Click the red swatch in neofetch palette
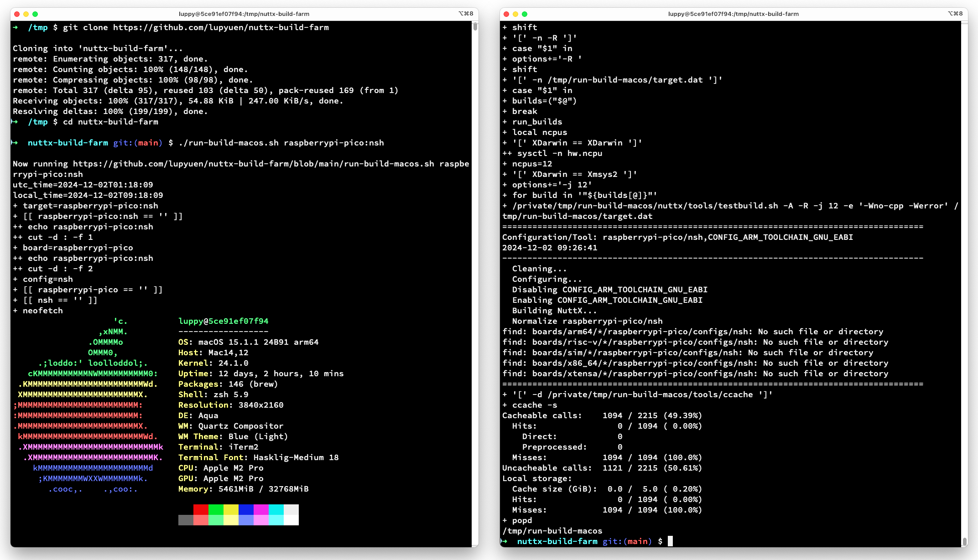Viewport: 978px width, 560px height. [201, 509]
